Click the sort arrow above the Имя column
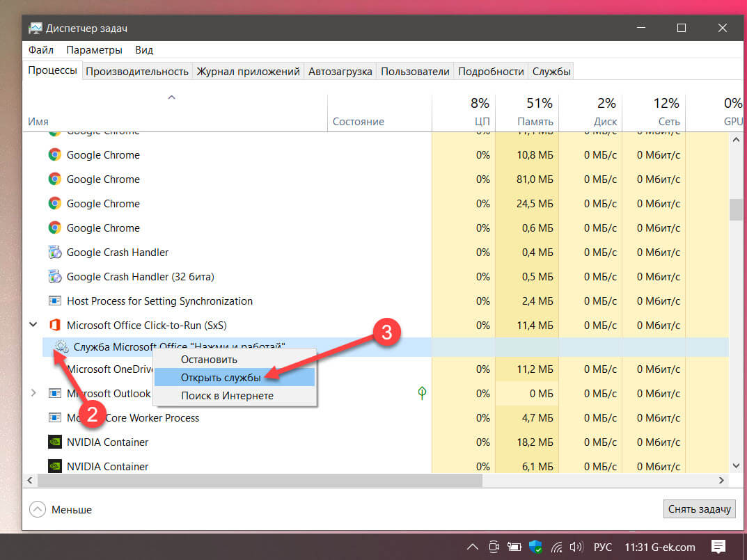This screenshot has height=560, width=747. point(171,97)
